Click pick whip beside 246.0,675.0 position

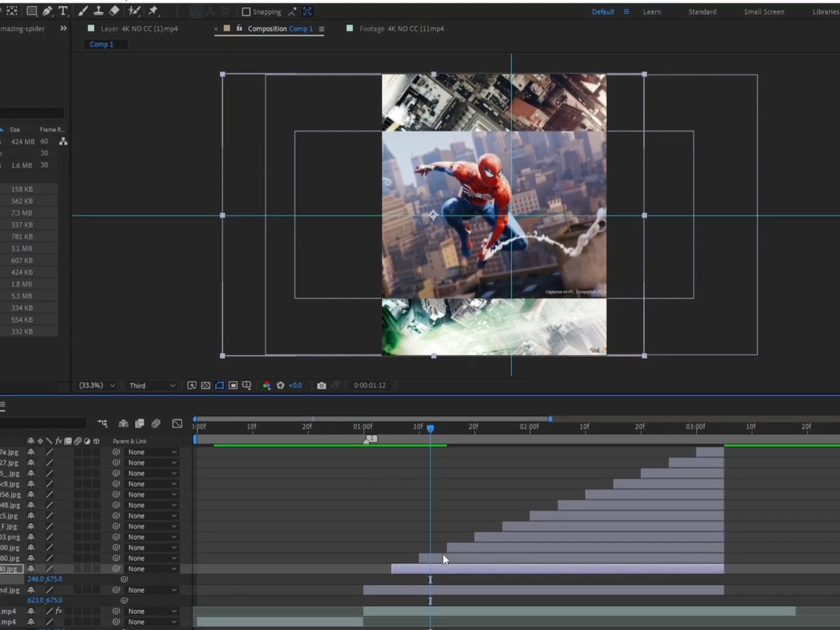(124, 579)
